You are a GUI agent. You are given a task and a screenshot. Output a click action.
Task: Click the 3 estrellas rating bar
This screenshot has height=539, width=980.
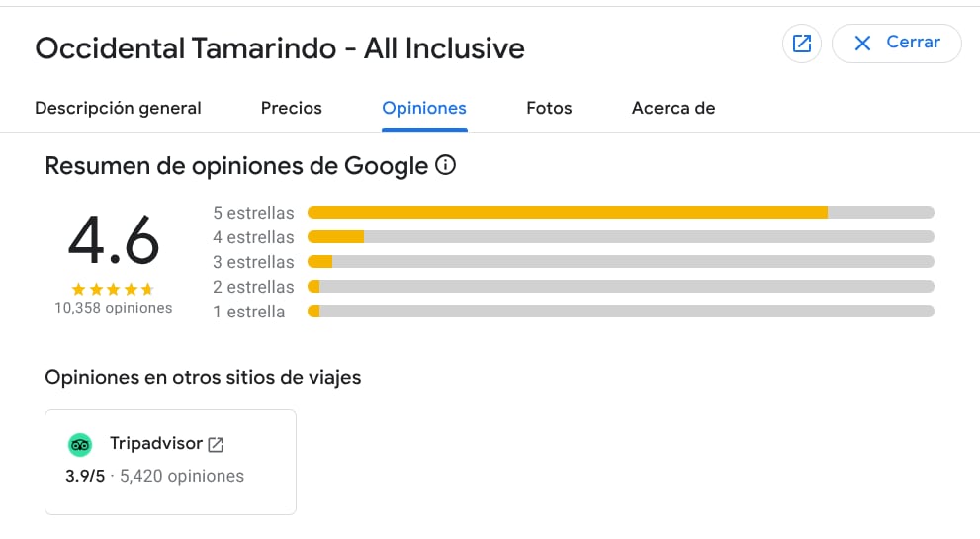620,262
